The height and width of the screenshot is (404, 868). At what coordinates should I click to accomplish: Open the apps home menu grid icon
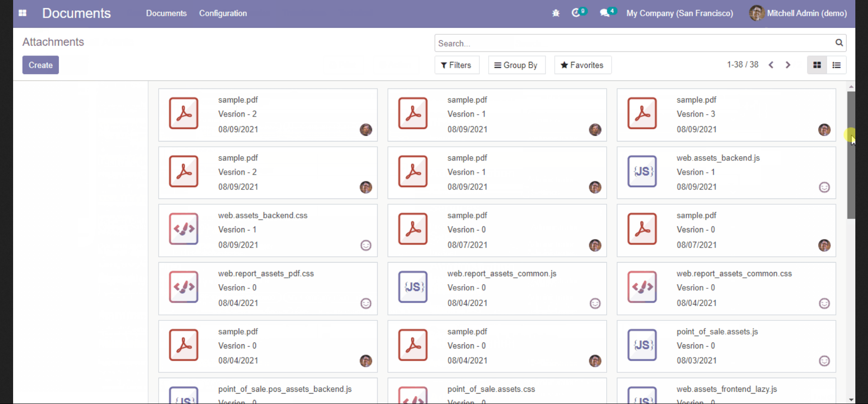pos(23,13)
